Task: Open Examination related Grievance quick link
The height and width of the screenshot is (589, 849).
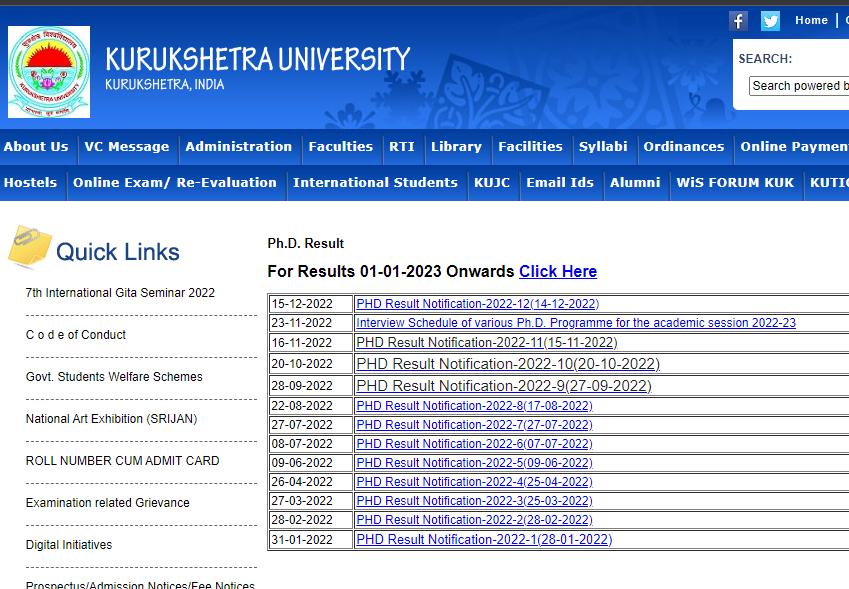Action: [x=108, y=503]
